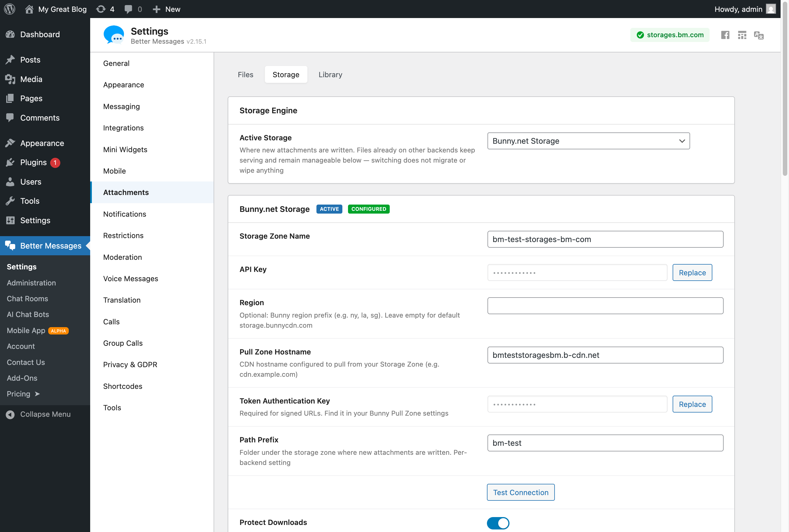Open the storages.bm.com status link
The image size is (789, 532).
[x=670, y=35]
